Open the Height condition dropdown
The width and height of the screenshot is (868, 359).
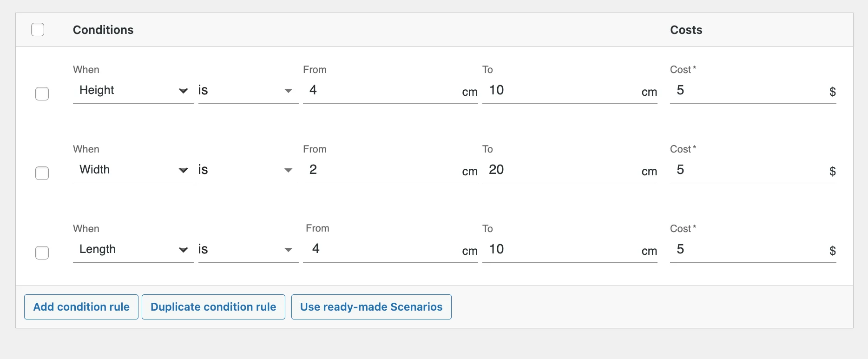(x=133, y=91)
